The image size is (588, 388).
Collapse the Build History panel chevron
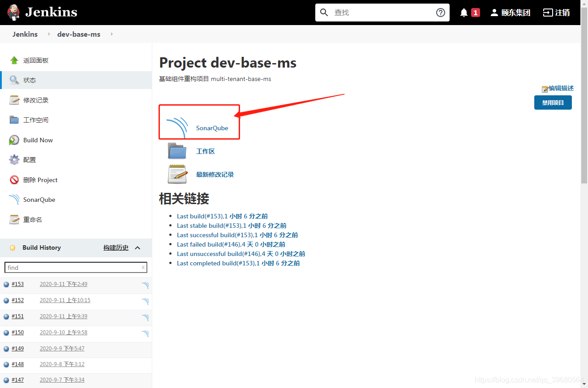pos(137,248)
